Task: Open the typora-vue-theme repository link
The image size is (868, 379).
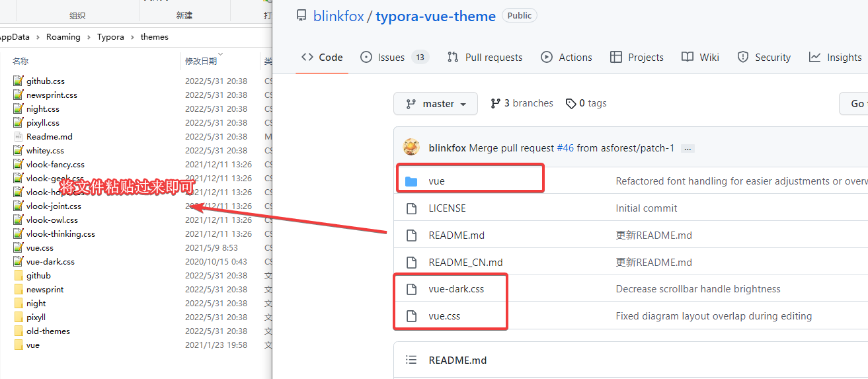Action: coord(436,16)
